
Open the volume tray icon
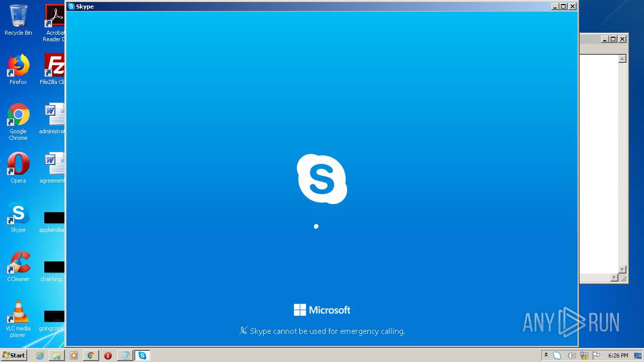pyautogui.click(x=571, y=355)
